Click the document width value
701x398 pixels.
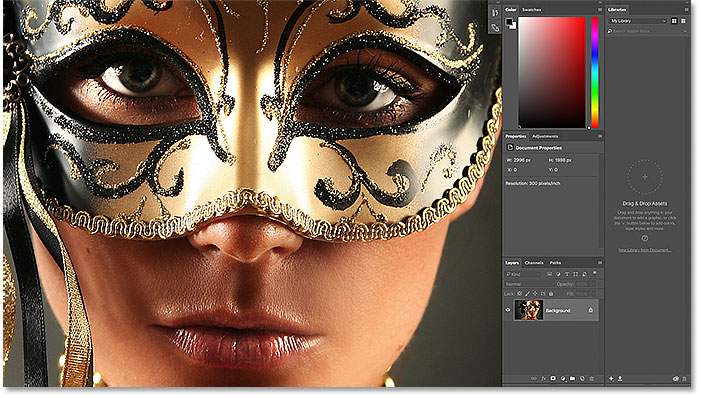[x=523, y=160]
